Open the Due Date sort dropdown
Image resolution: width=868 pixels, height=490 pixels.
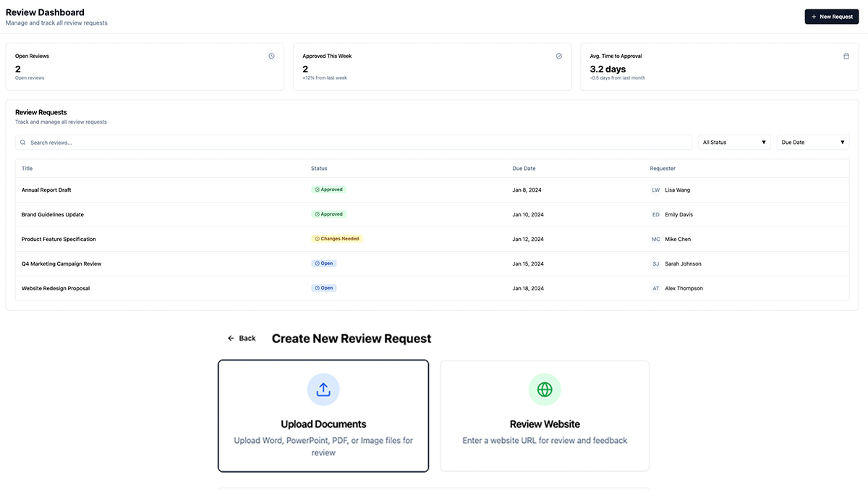tap(813, 143)
